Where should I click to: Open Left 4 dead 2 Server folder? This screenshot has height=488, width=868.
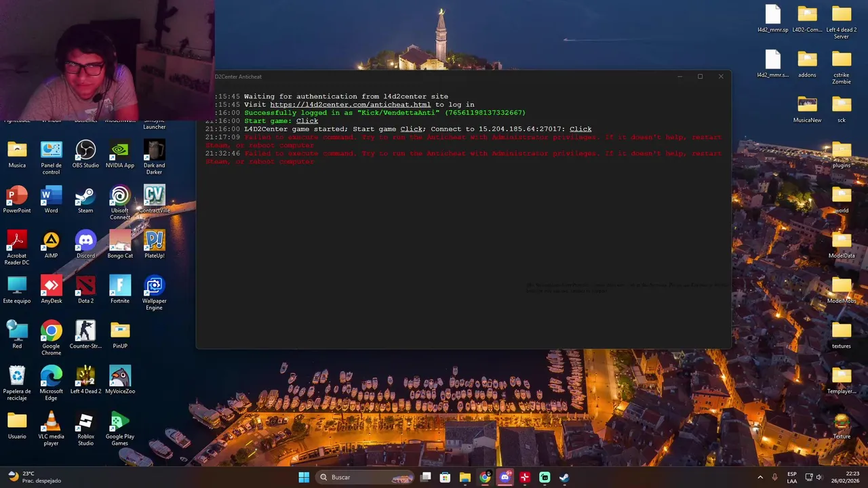click(842, 22)
